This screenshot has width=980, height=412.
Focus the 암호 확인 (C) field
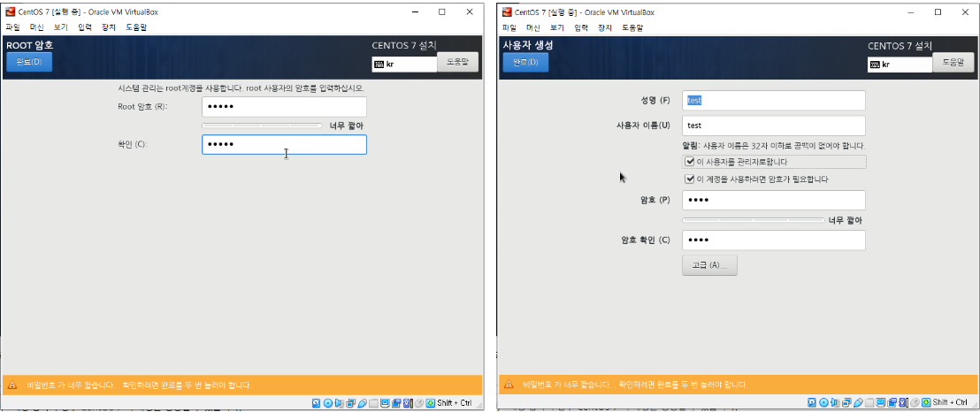pos(774,240)
